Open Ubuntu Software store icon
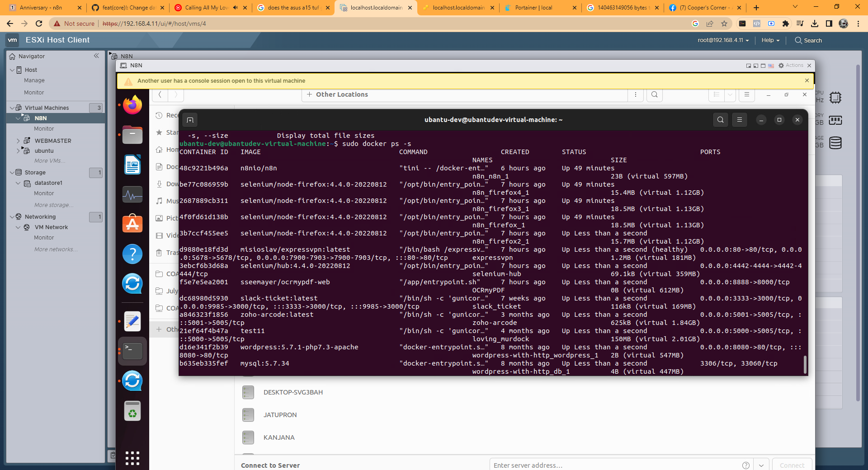Viewport: 868px width, 470px height. (132, 224)
